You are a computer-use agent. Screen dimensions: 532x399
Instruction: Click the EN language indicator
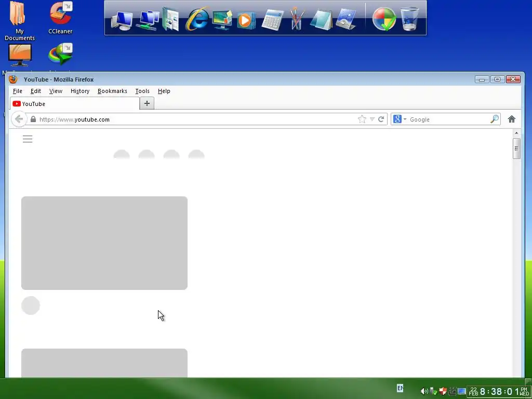[400, 388]
